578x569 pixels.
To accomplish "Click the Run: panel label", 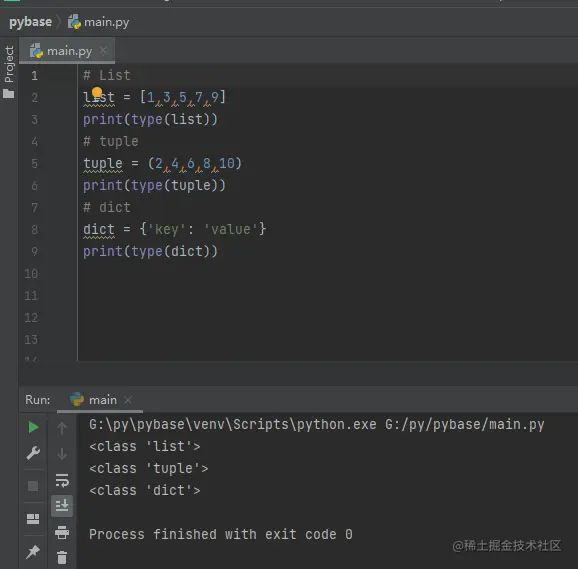I will pos(38,400).
